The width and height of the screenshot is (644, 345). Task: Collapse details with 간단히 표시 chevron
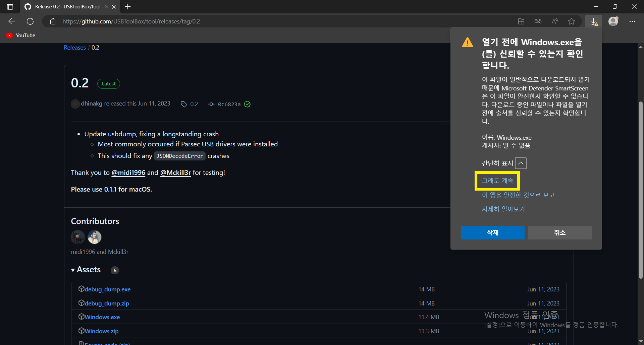tap(521, 163)
